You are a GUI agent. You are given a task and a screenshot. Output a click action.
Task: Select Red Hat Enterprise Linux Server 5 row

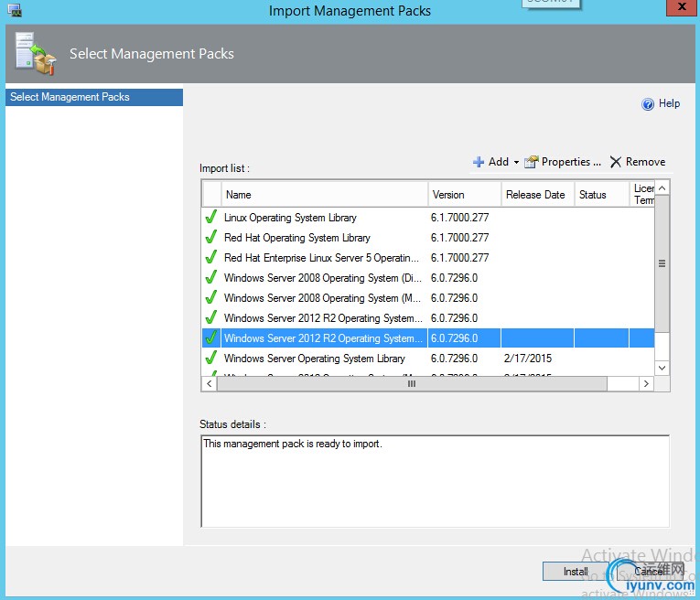pyautogui.click(x=428, y=258)
